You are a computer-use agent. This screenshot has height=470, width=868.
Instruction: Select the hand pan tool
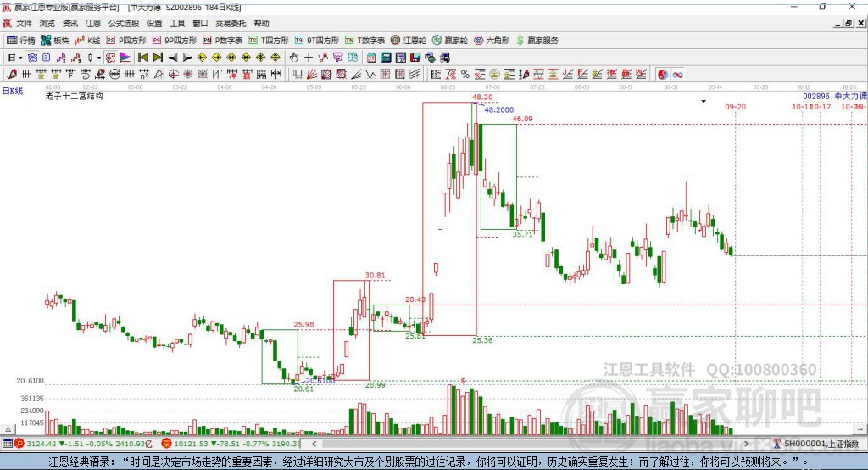[294, 58]
